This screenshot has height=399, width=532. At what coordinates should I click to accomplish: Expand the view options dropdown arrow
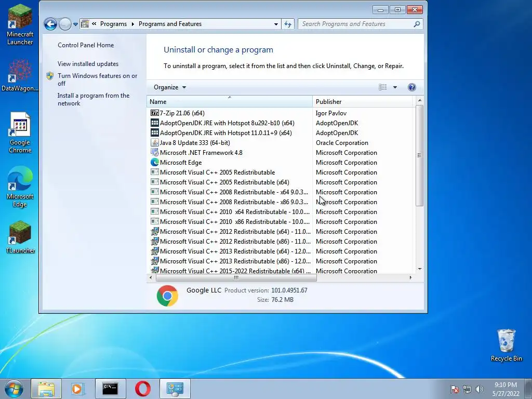pyautogui.click(x=395, y=87)
